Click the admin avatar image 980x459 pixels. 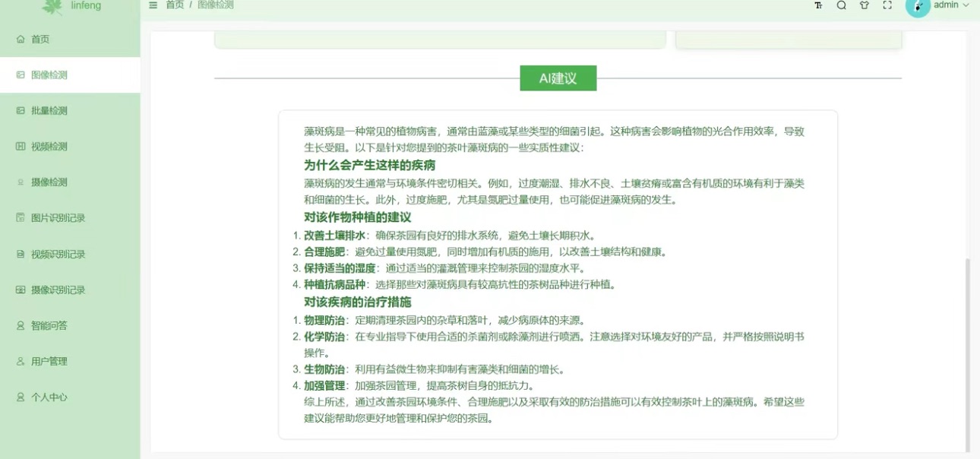click(x=918, y=7)
